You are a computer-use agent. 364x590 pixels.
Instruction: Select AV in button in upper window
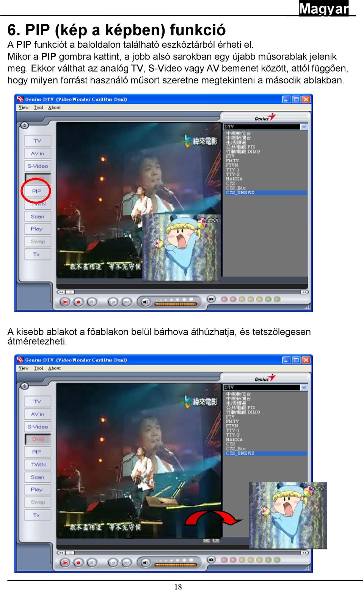(x=38, y=154)
